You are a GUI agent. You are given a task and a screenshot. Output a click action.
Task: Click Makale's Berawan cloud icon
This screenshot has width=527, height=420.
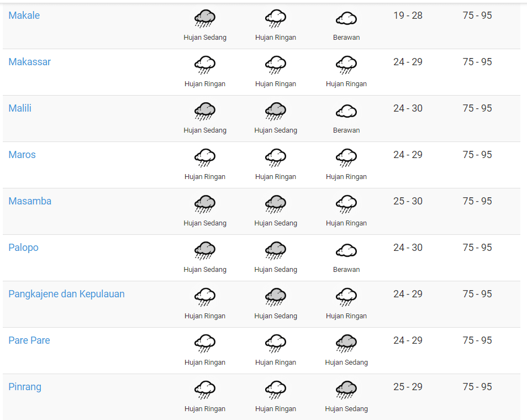pos(346,18)
